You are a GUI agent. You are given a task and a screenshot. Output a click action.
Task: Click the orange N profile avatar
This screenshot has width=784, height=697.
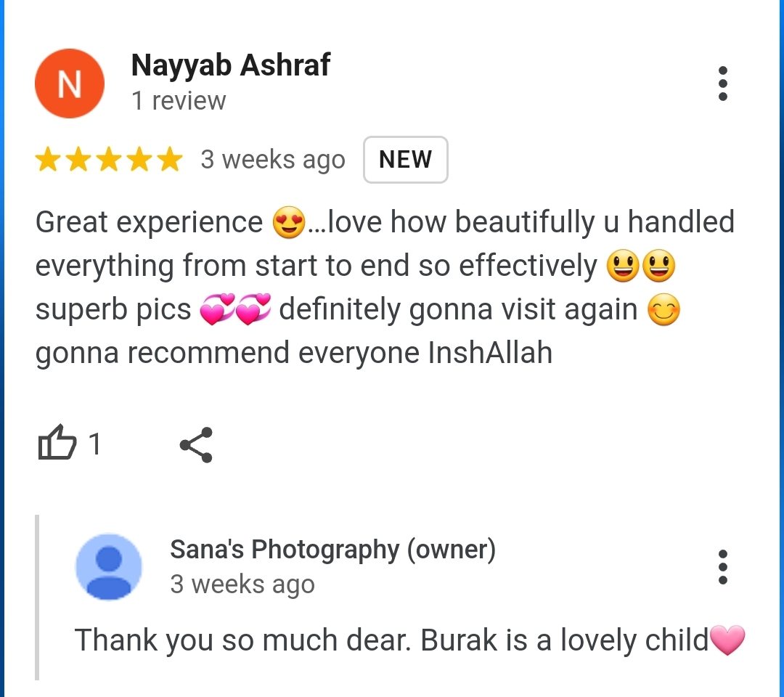click(x=70, y=83)
